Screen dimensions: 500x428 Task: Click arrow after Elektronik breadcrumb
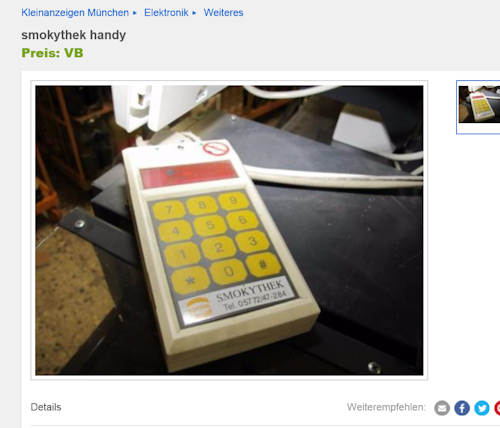[x=194, y=13]
